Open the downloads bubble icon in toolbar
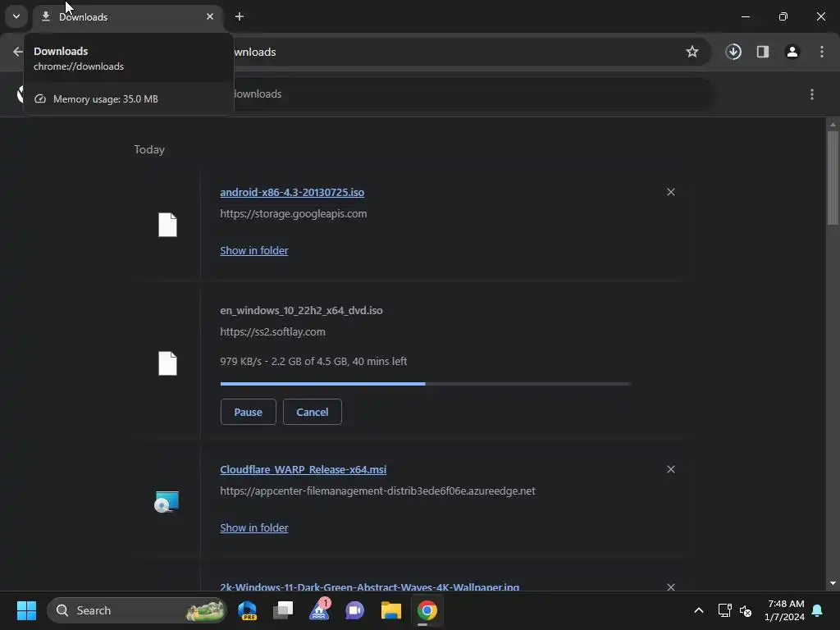 coord(733,52)
